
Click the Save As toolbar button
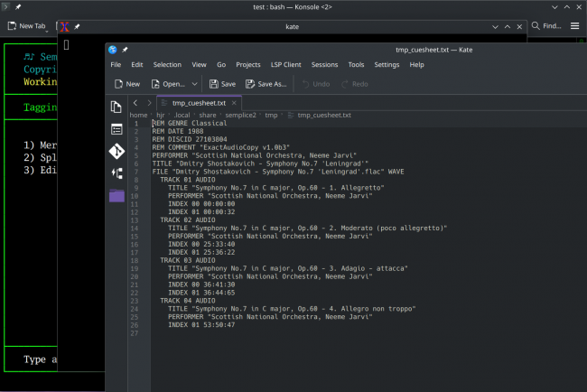266,84
